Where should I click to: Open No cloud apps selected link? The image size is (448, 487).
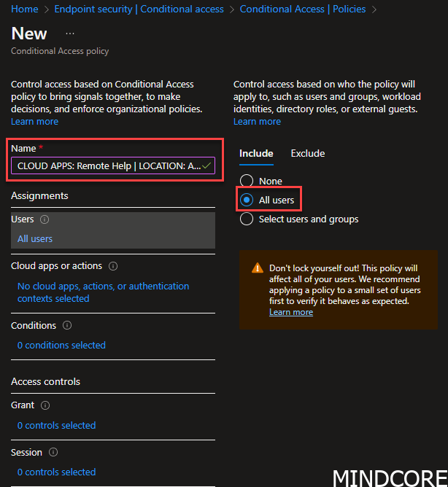[103, 292]
